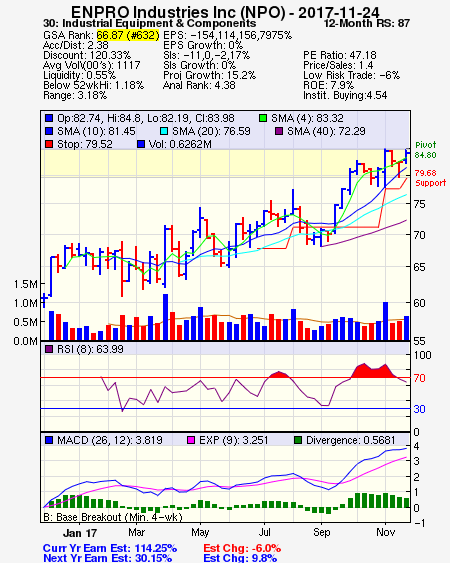Click the purple RSI (8) legend swatch

[49, 349]
